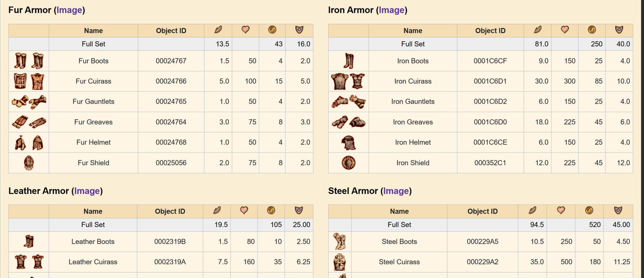Select Object ID 0001C6D2
644x278 pixels.
(x=490, y=102)
